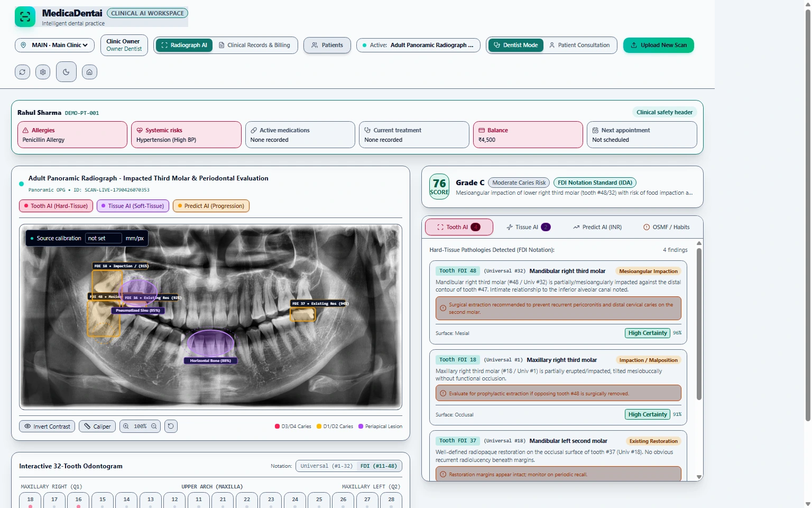Image resolution: width=812 pixels, height=508 pixels.
Task: Click the Source calibration input field
Action: click(x=104, y=238)
